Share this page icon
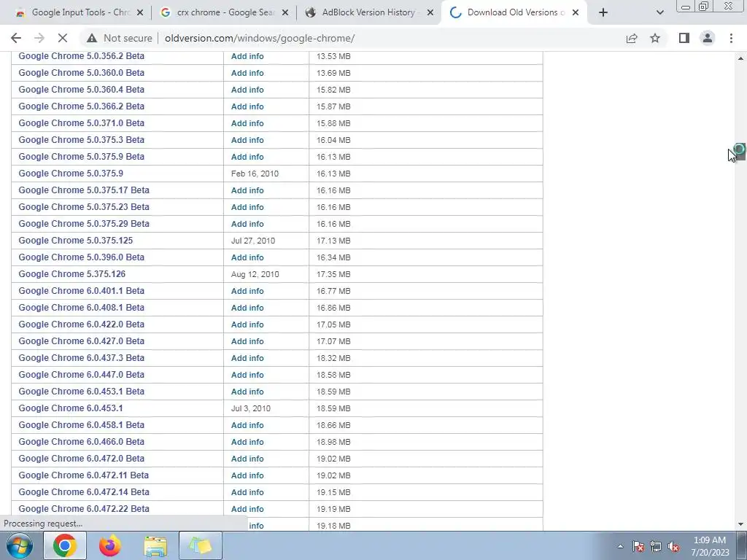The height and width of the screenshot is (560, 747). [x=632, y=38]
